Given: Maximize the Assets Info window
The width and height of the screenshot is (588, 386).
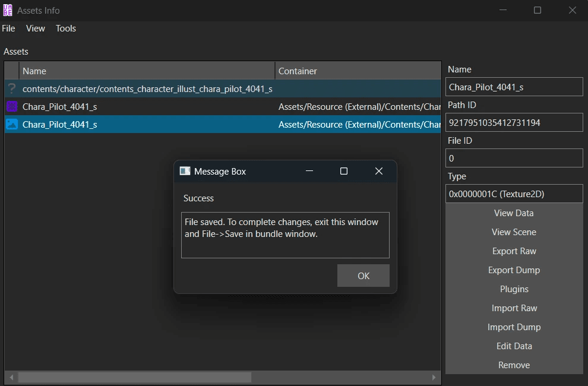Looking at the screenshot, I should (x=538, y=10).
